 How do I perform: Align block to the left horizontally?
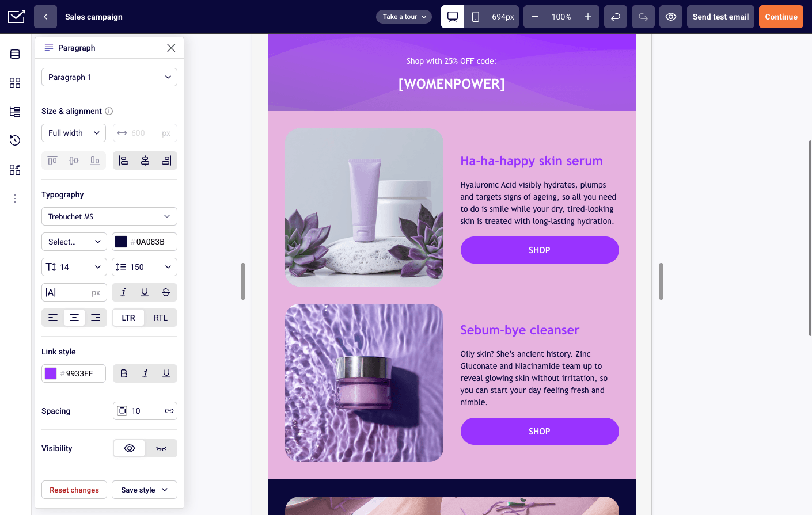(124, 161)
